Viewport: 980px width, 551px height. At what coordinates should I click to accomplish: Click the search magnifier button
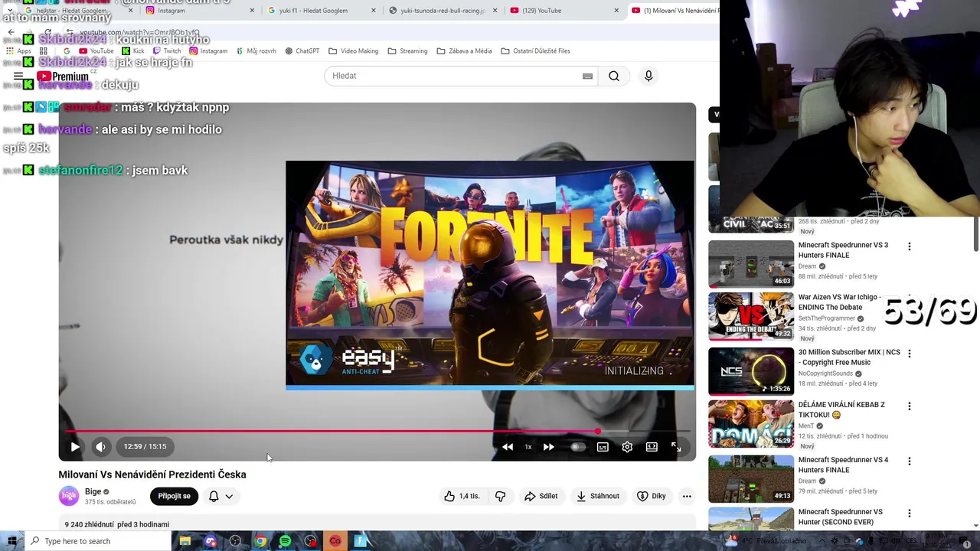pos(614,76)
